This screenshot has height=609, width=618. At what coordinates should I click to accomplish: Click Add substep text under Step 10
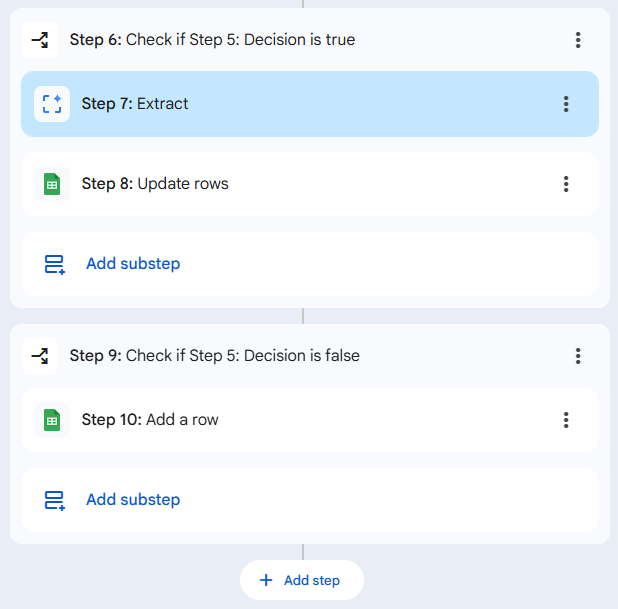pos(133,500)
